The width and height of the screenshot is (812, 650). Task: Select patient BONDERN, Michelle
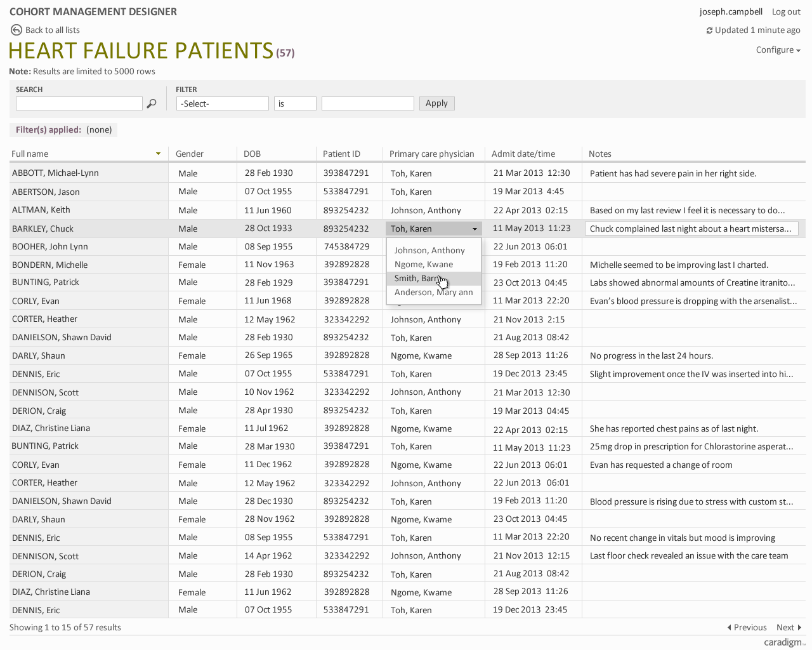click(x=49, y=265)
